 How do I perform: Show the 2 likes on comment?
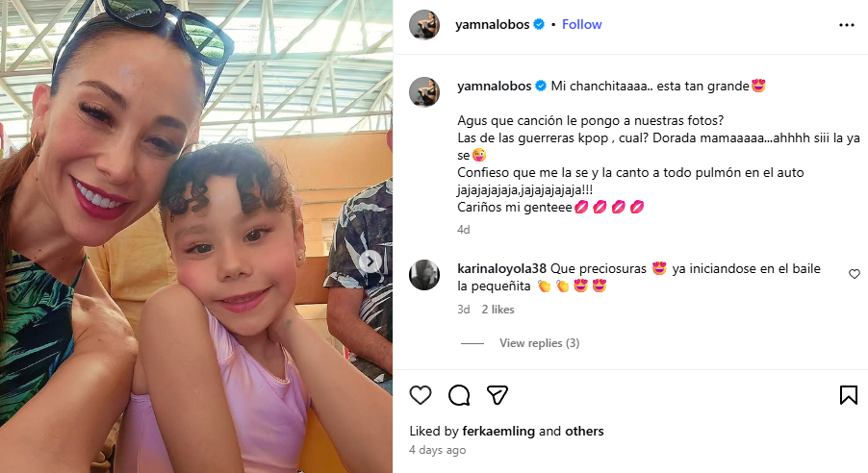[498, 310]
